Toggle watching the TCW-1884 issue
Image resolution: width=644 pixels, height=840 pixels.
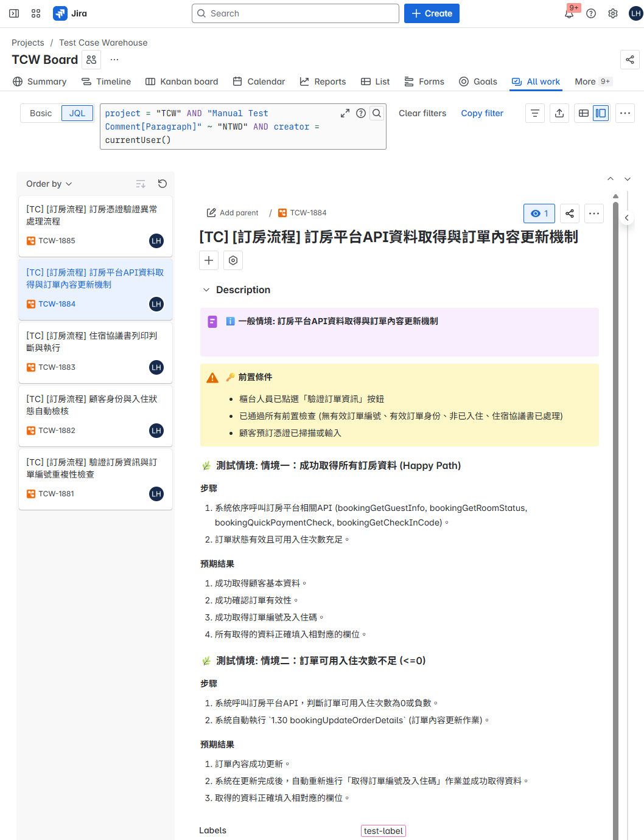coord(539,213)
